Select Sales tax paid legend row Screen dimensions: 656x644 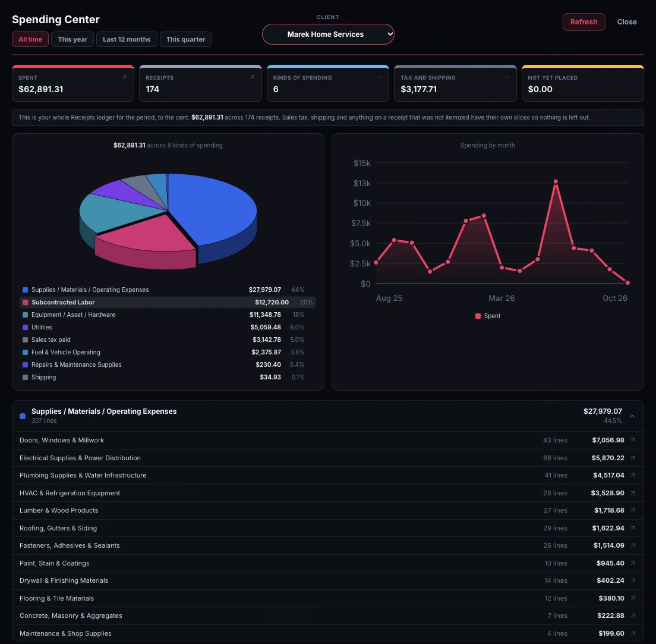click(x=168, y=340)
